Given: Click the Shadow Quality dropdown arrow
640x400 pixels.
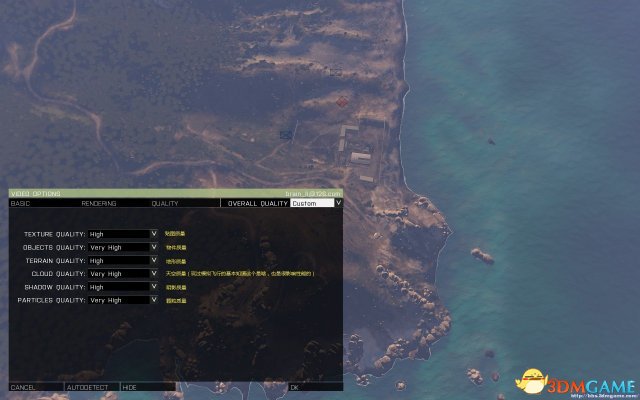Looking at the screenshot, I should tap(154, 287).
